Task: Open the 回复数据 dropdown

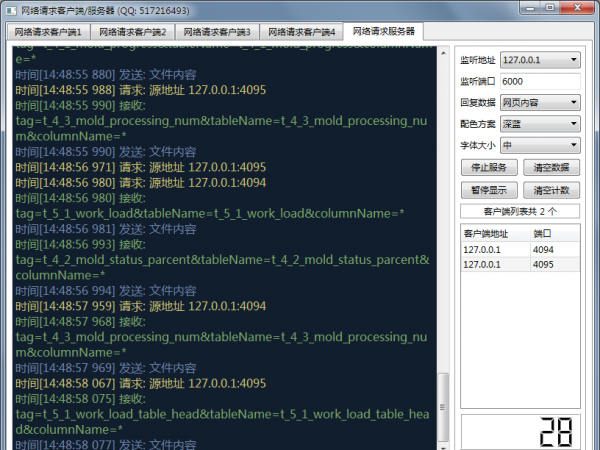Action: [539, 102]
